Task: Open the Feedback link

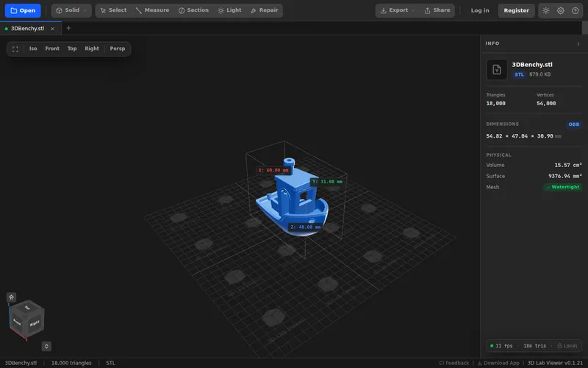Action: click(x=454, y=363)
